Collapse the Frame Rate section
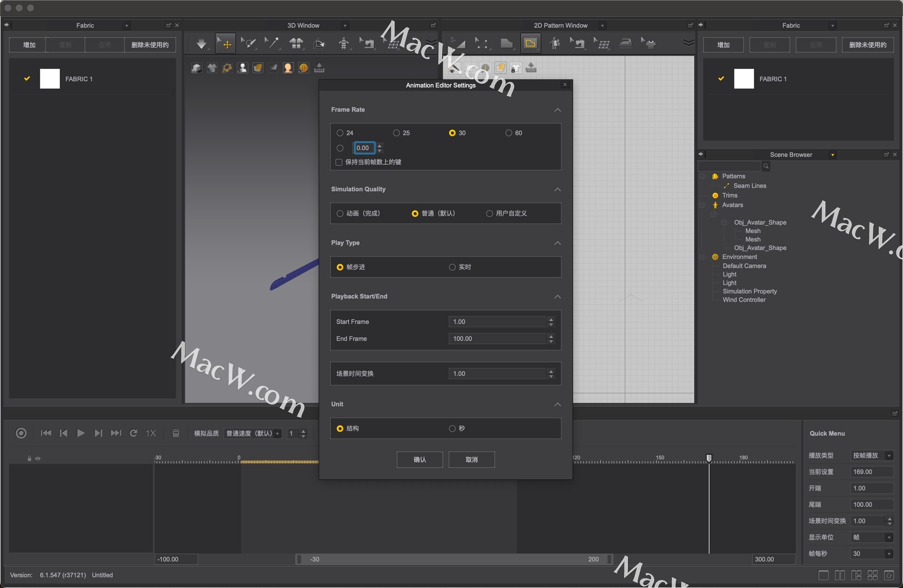Screen dimensions: 903x588 (x=557, y=110)
